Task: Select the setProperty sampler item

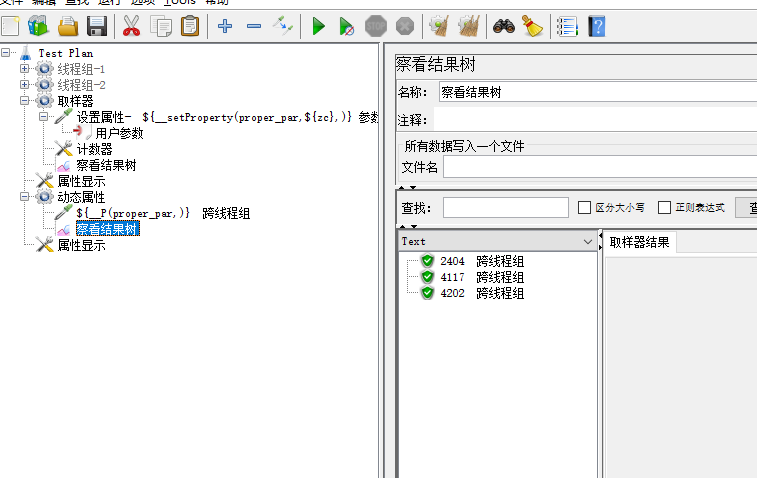Action: pyautogui.click(x=227, y=117)
